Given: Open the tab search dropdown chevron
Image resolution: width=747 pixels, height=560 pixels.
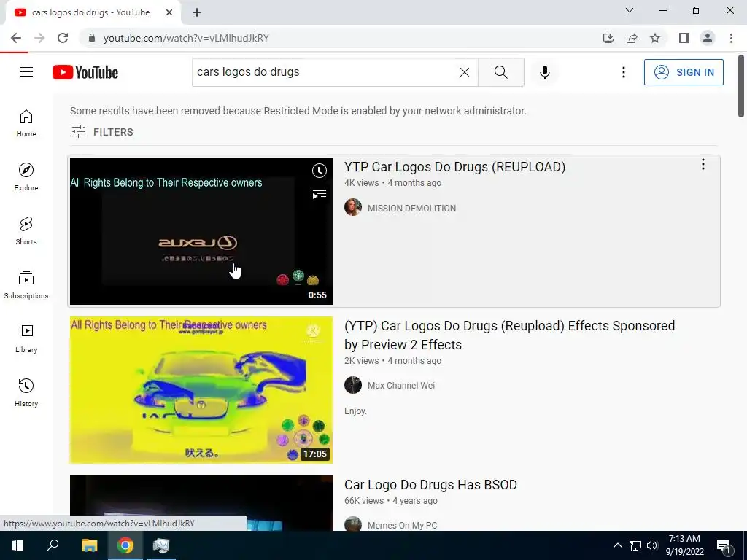Looking at the screenshot, I should [x=630, y=10].
